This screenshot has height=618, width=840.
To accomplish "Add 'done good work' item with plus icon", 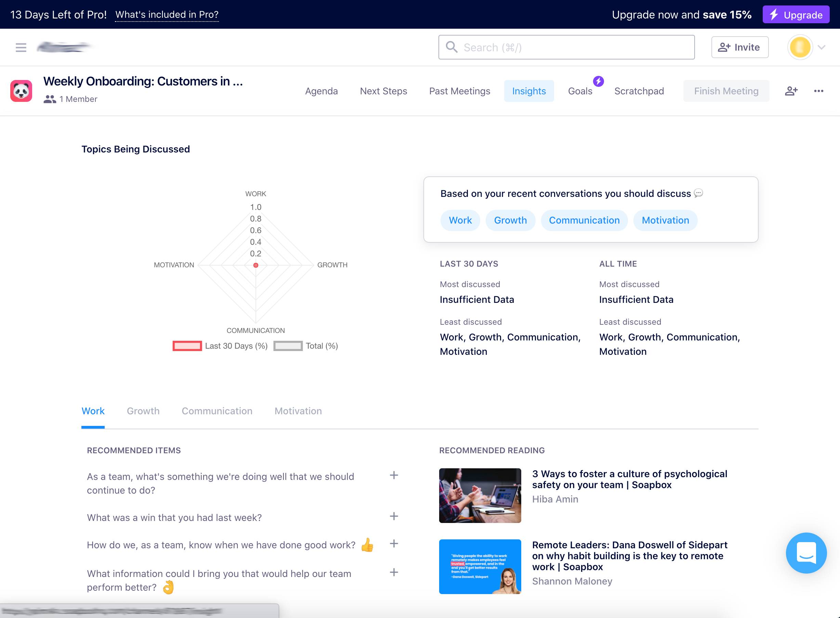I will tap(394, 543).
